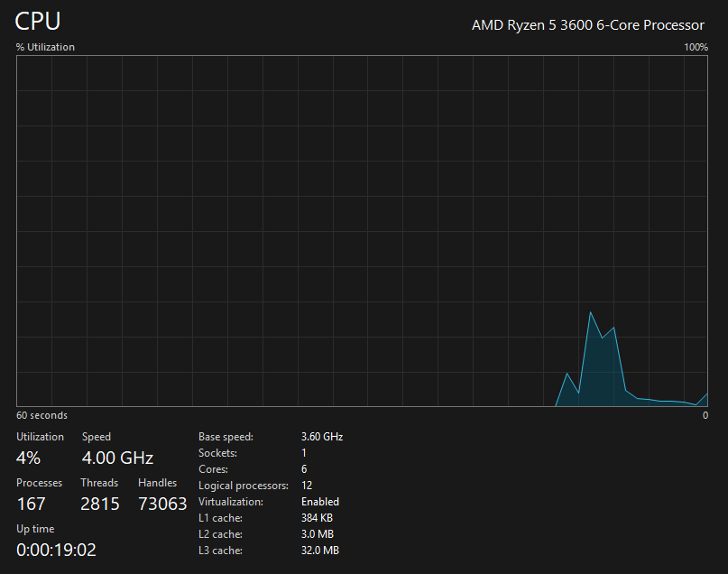This screenshot has height=574, width=728.
Task: Click the Up time label
Action: (x=35, y=529)
